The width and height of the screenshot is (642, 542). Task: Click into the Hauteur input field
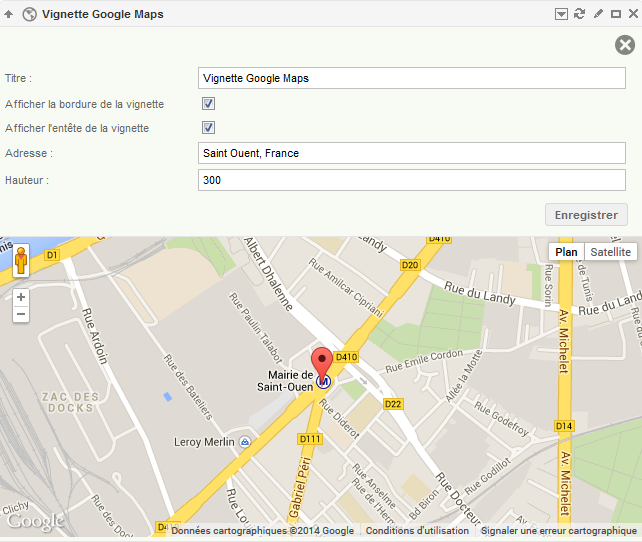411,180
